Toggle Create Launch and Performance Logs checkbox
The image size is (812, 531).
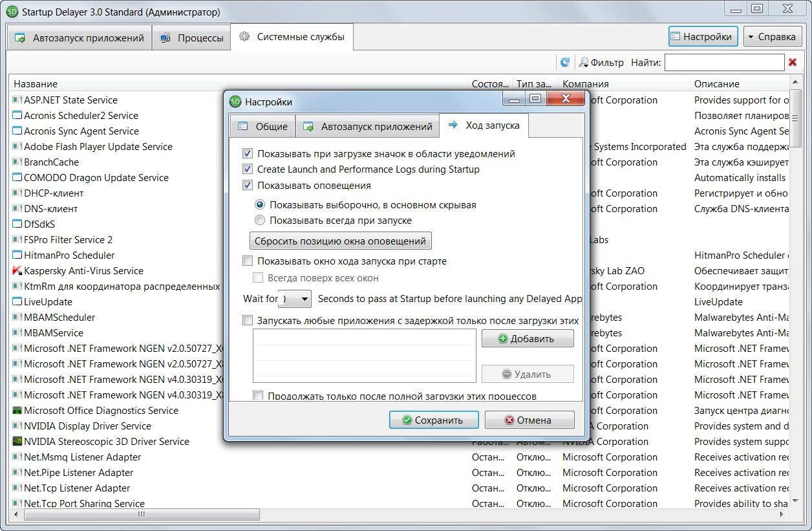tap(247, 169)
